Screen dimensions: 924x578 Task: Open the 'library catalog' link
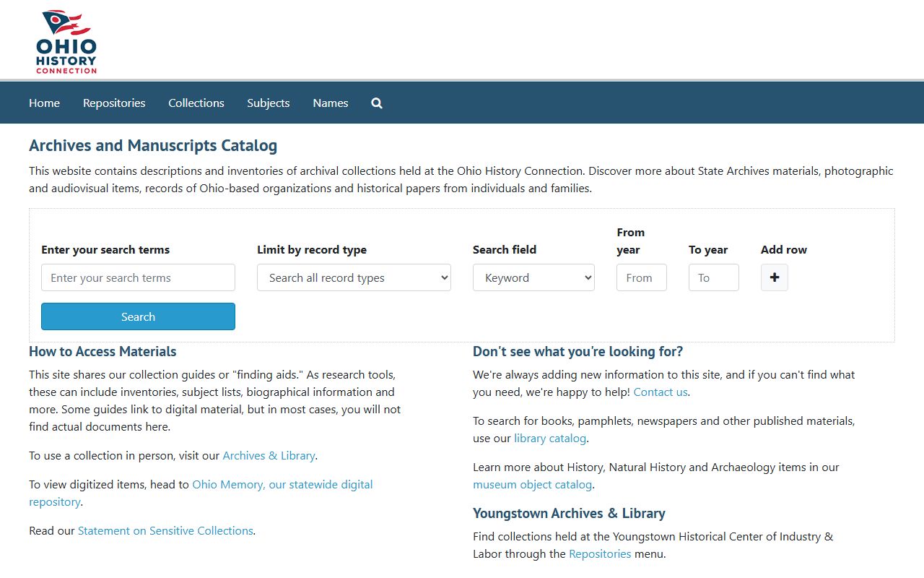click(x=550, y=439)
